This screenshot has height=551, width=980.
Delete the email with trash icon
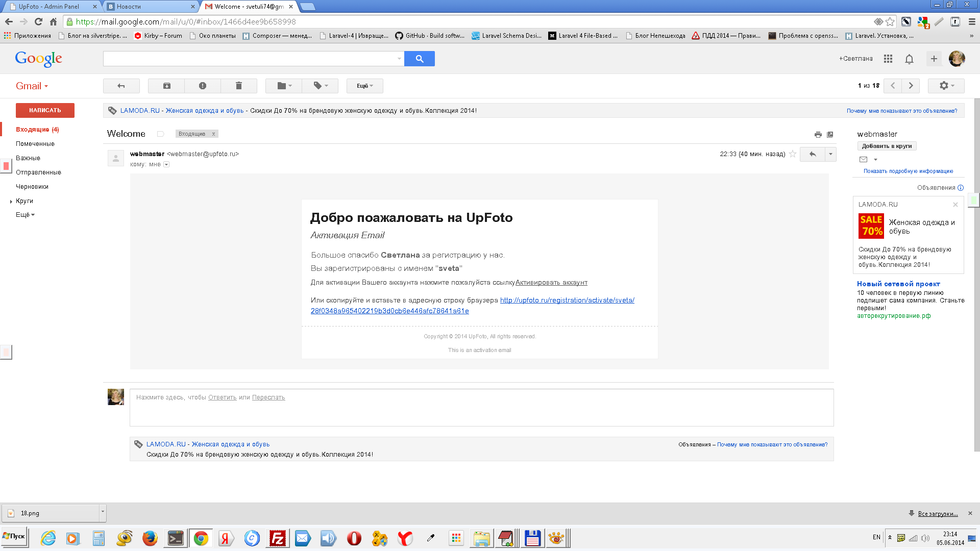point(238,86)
